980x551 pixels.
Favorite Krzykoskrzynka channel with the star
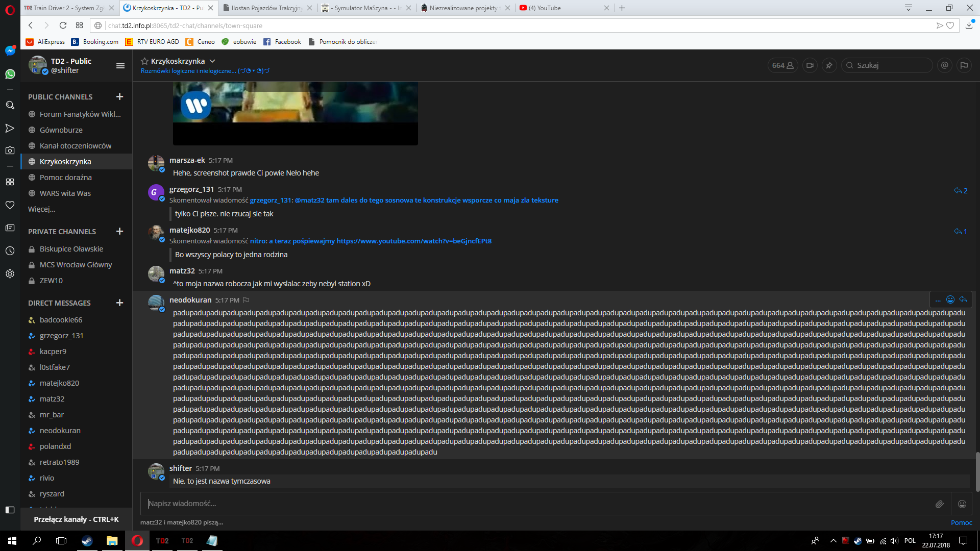point(144,61)
